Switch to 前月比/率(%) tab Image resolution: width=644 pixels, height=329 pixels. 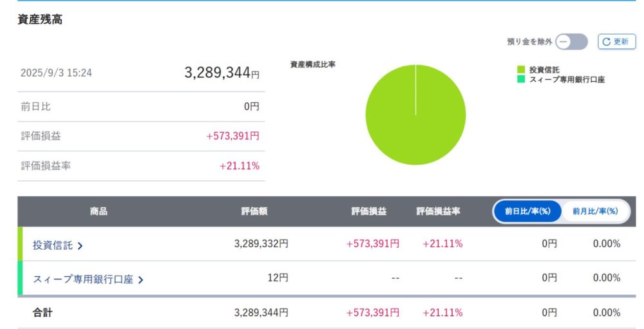pos(595,211)
